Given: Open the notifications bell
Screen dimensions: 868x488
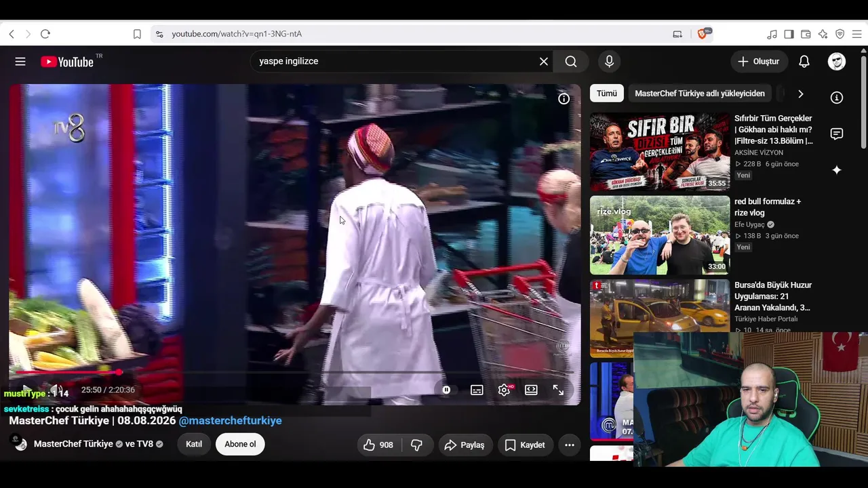Looking at the screenshot, I should pyautogui.click(x=804, y=62).
